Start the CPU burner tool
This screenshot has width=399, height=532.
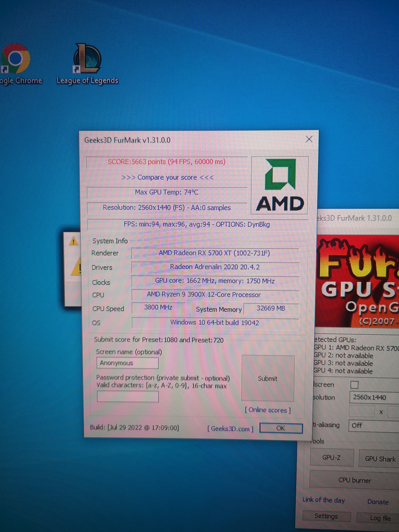pyautogui.click(x=355, y=480)
